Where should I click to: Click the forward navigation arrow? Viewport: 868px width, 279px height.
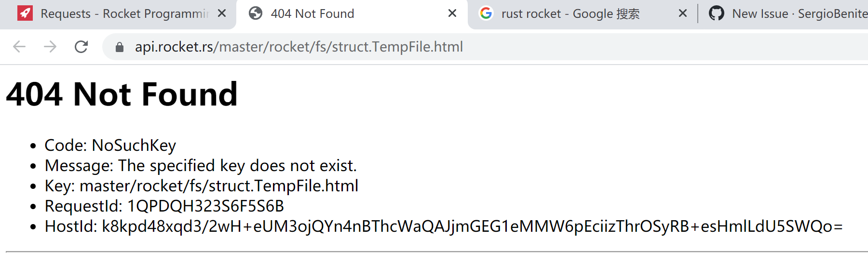tap(50, 47)
